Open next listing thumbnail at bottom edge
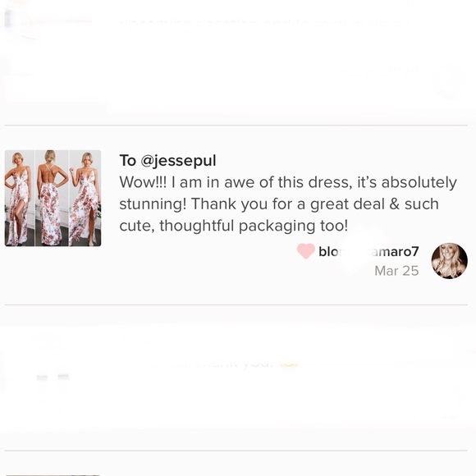This screenshot has width=476, height=476. (x=53, y=474)
